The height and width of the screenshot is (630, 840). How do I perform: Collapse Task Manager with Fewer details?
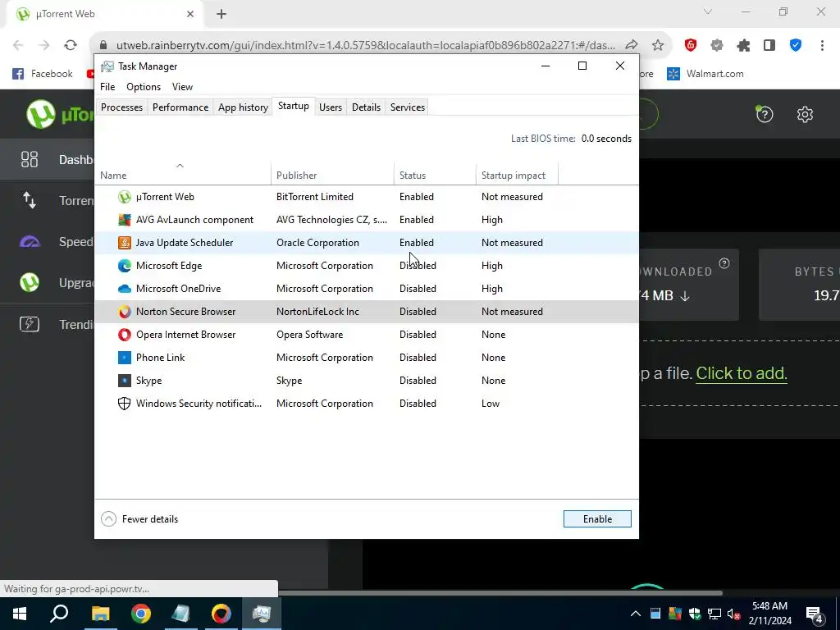139,519
